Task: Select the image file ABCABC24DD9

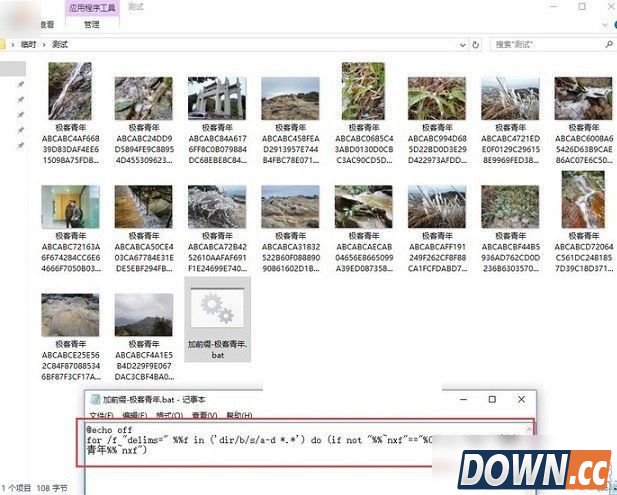Action: coord(144,98)
